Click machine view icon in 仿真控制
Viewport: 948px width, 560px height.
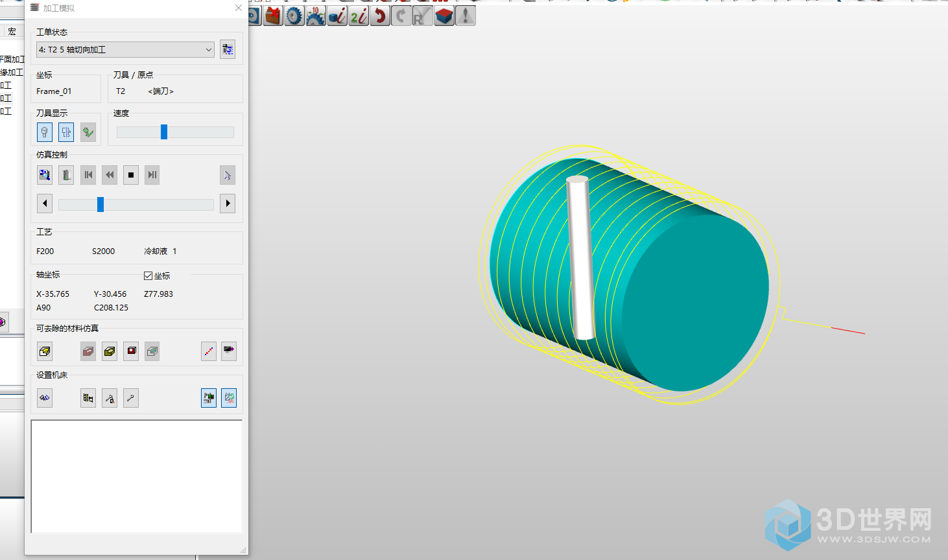66,175
